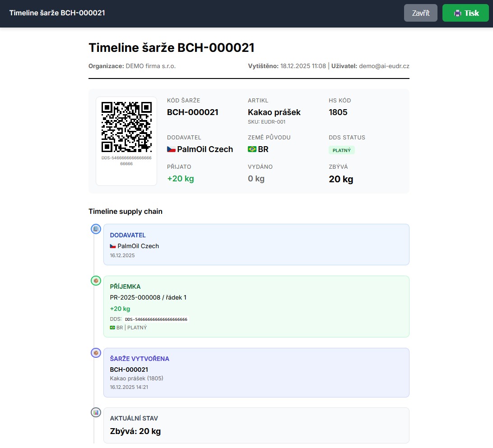Select the PR-2025-000008 receipt line text
The image size is (493, 448).
tap(148, 297)
